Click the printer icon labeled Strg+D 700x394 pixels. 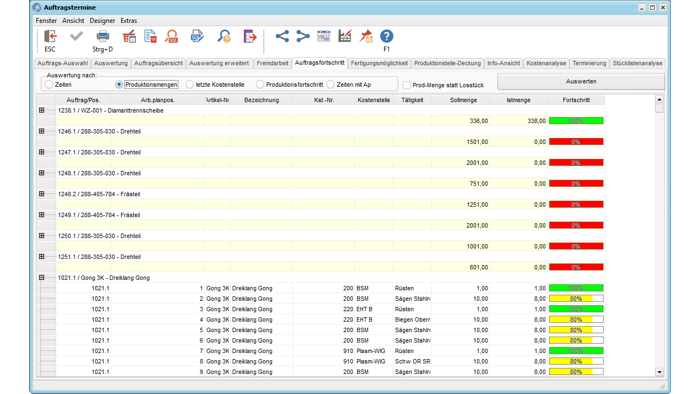(x=103, y=36)
